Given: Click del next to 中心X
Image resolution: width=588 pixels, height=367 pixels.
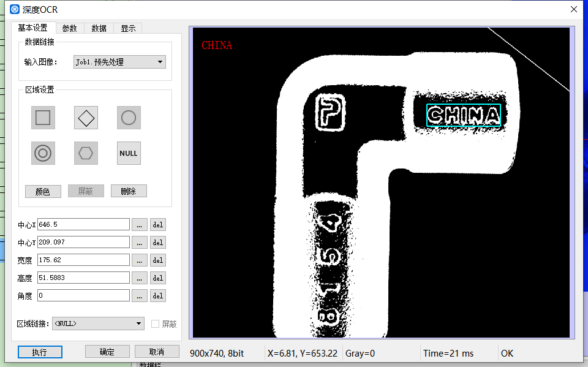Looking at the screenshot, I should tap(158, 225).
